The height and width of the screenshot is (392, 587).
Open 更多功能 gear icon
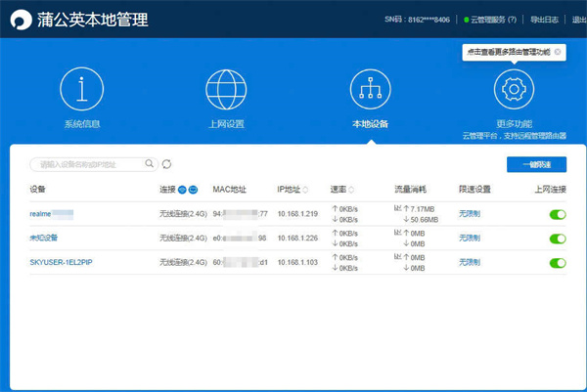(x=514, y=90)
